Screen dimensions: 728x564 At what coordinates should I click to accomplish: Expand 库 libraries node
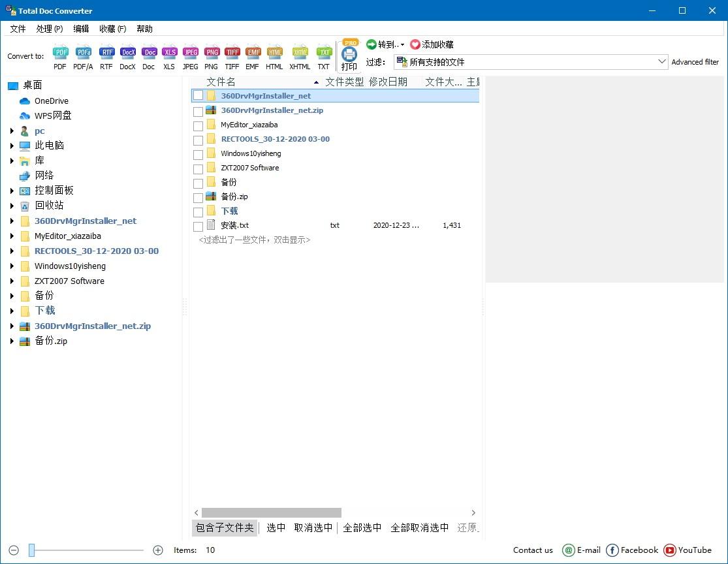tap(12, 161)
